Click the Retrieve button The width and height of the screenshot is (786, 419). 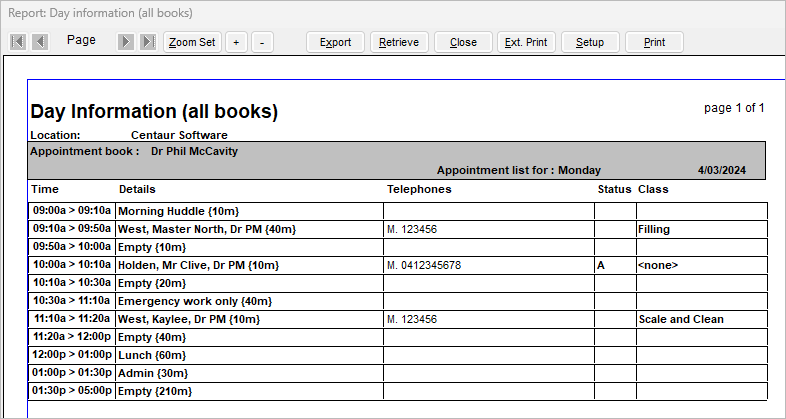[399, 42]
